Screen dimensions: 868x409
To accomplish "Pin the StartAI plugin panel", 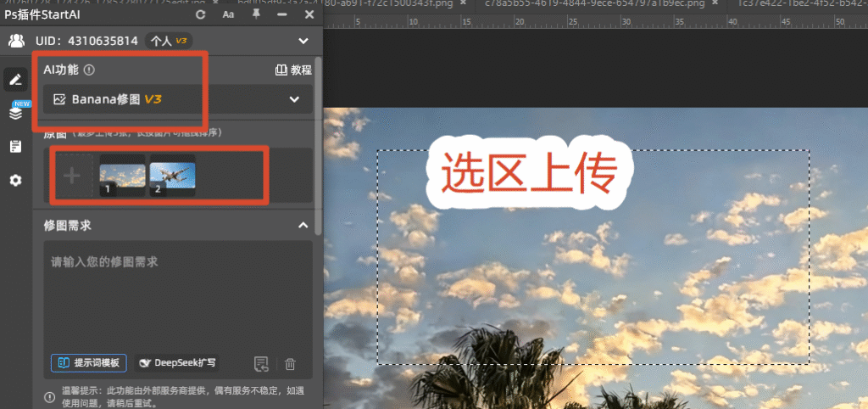I will point(256,14).
